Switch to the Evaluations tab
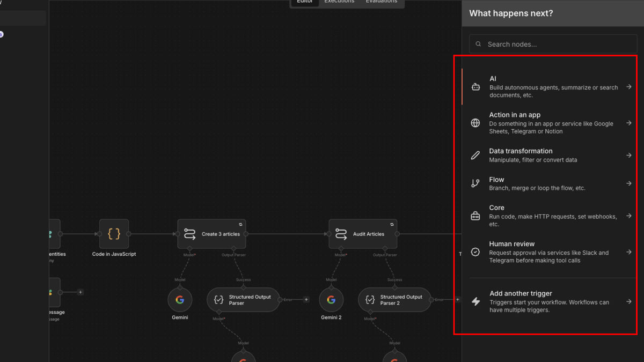 (382, 2)
